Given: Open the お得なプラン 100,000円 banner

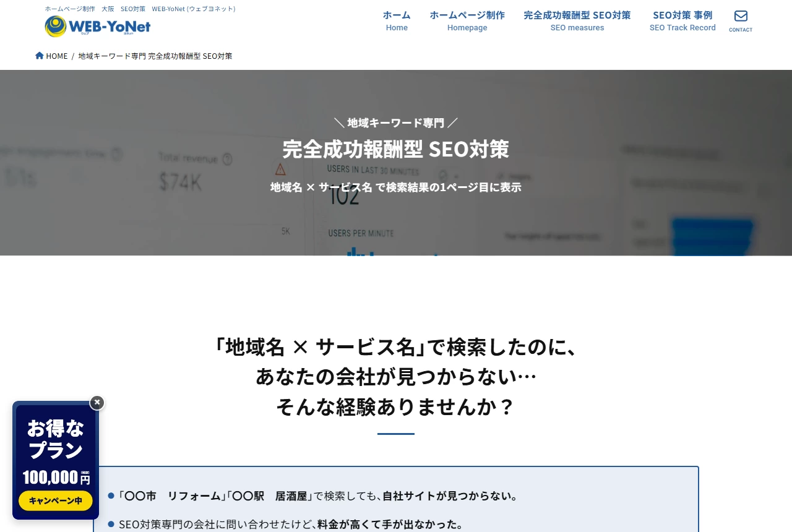Looking at the screenshot, I should point(56,460).
